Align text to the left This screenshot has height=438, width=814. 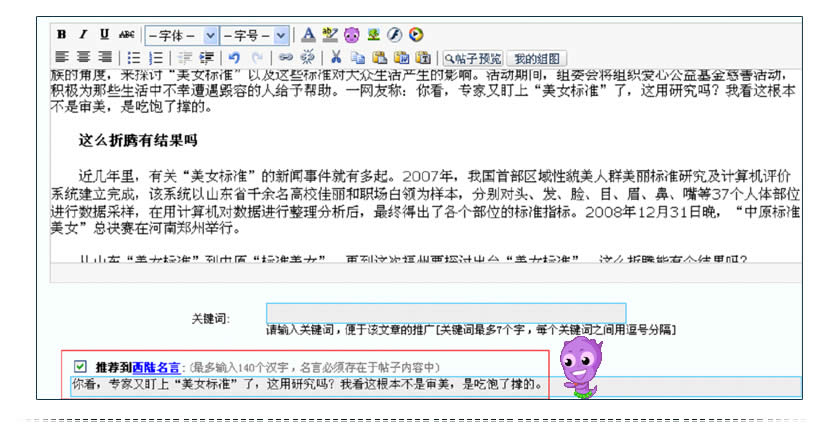point(62,57)
